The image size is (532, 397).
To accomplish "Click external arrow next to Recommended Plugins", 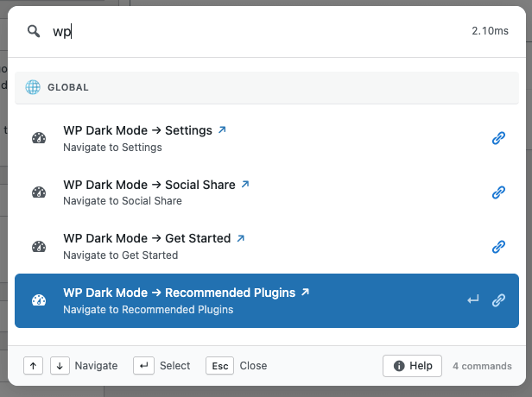I will (x=306, y=292).
